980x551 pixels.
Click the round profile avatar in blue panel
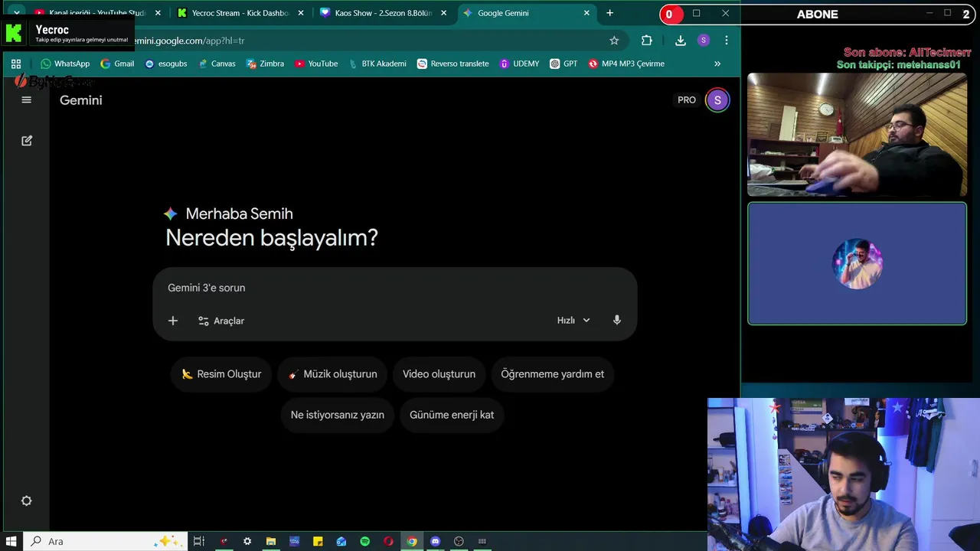tap(857, 263)
